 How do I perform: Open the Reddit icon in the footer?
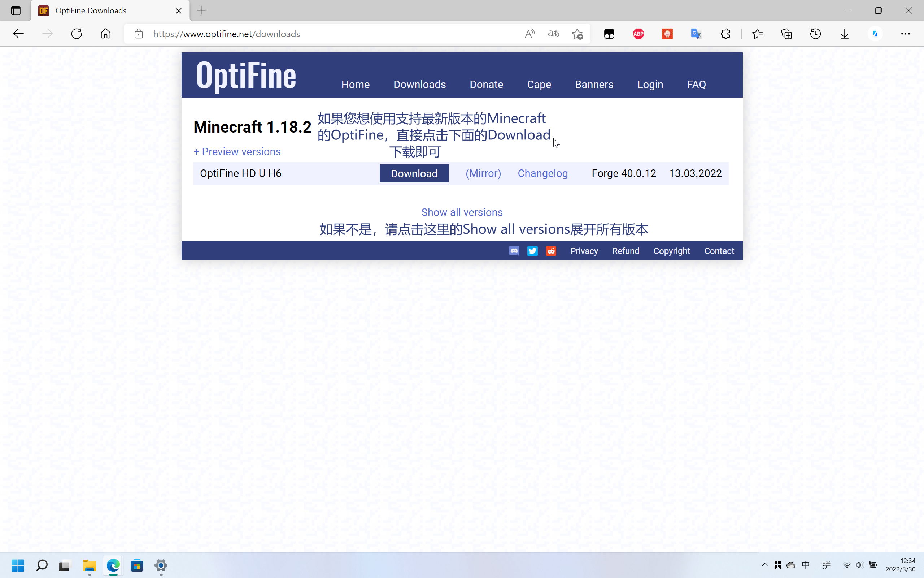[x=551, y=251]
